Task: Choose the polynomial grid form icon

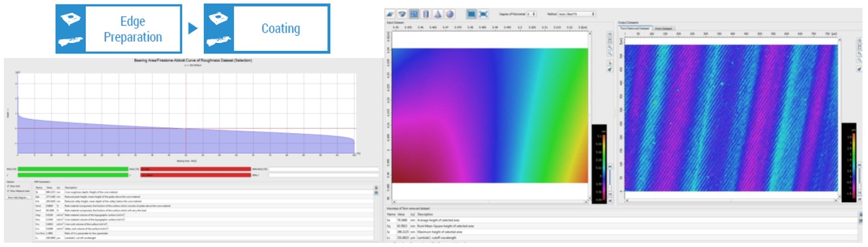Action: point(414,14)
